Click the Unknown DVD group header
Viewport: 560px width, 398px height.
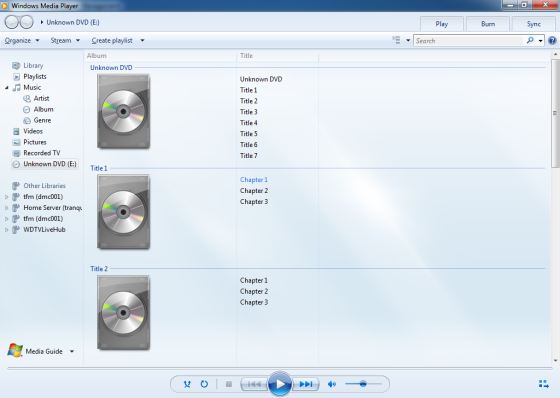coord(111,68)
